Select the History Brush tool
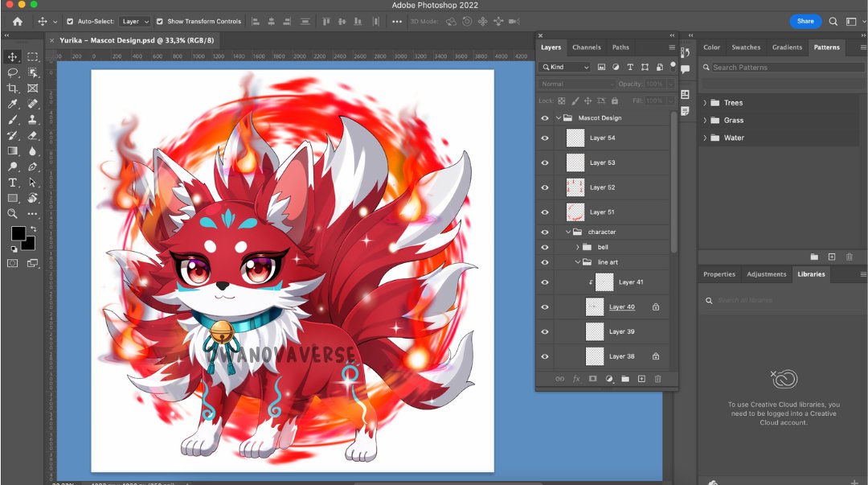Image resolution: width=868 pixels, height=485 pixels. [x=12, y=135]
